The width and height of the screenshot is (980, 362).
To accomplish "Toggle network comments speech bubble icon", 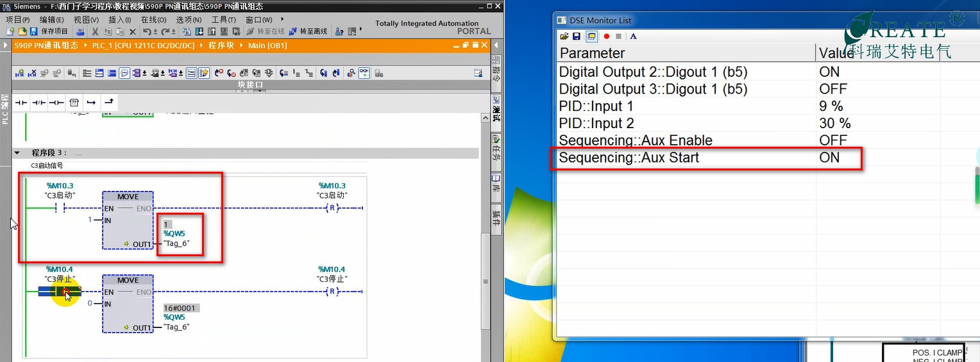I will 124,73.
